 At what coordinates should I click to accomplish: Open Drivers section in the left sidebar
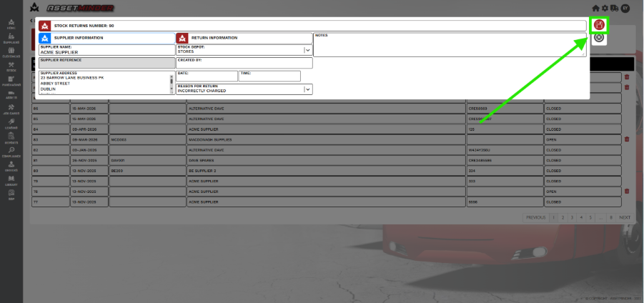11,167
